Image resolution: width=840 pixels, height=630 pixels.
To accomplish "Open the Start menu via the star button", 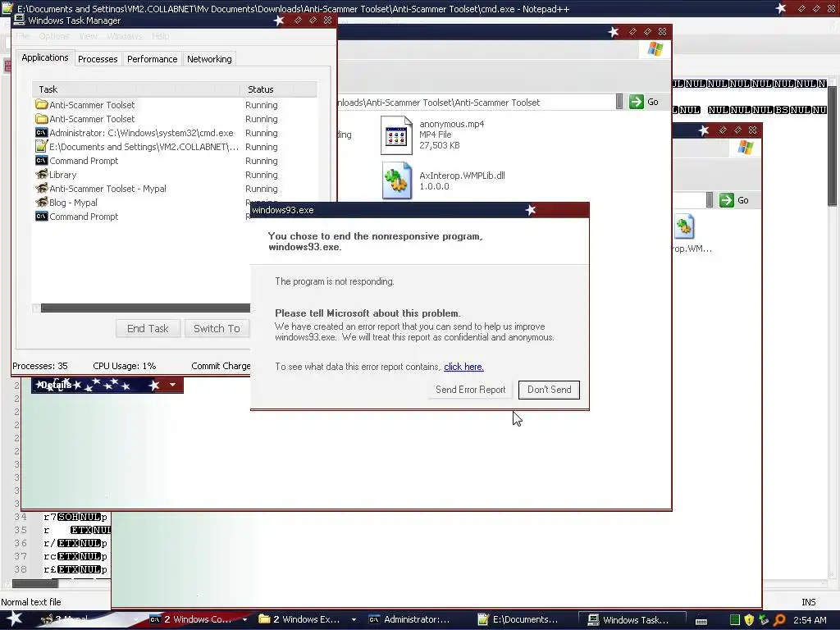I will pos(14,619).
